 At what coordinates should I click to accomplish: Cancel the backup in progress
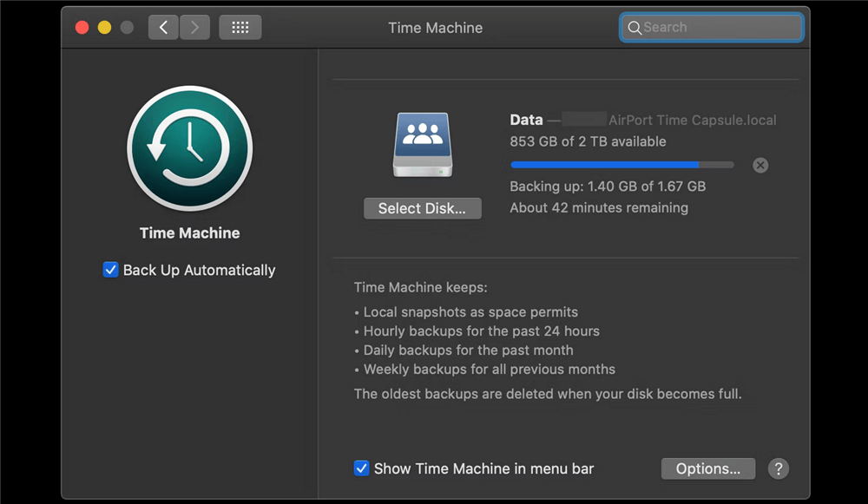[x=760, y=165]
